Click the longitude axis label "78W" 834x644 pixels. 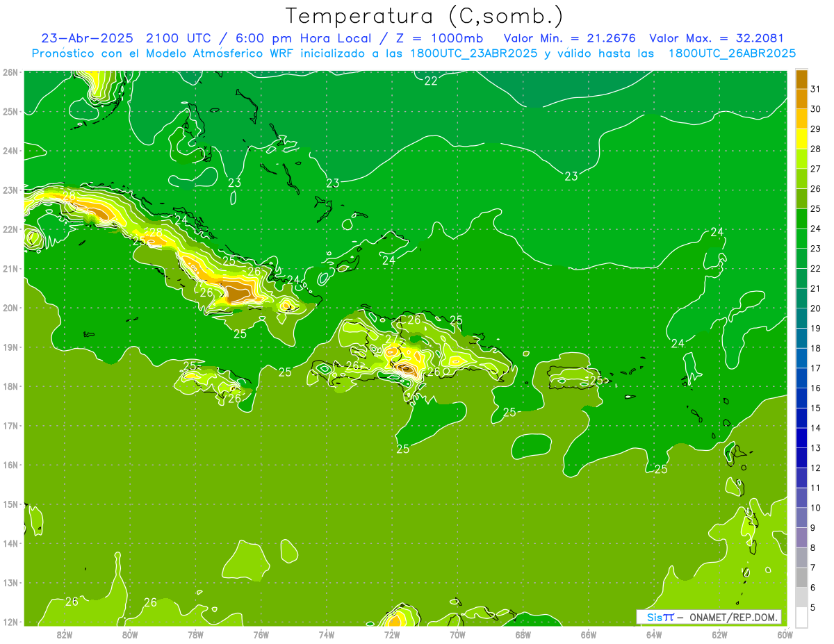[x=195, y=634]
